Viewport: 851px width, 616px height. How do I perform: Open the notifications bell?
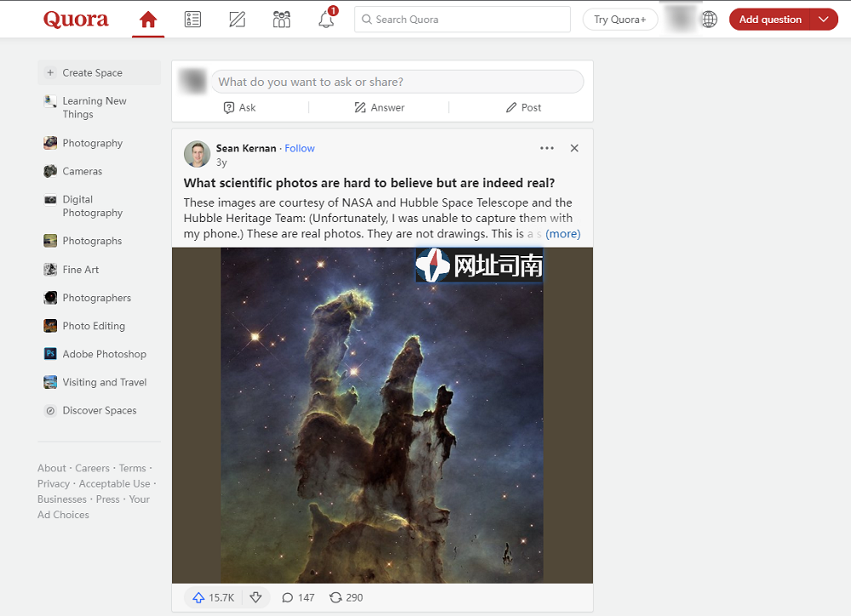pyautogui.click(x=326, y=20)
